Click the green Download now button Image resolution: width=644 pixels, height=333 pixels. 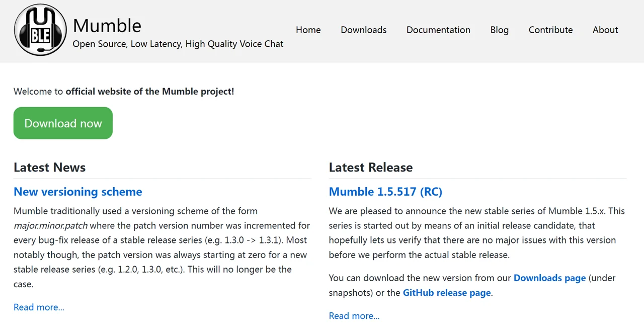tap(63, 123)
